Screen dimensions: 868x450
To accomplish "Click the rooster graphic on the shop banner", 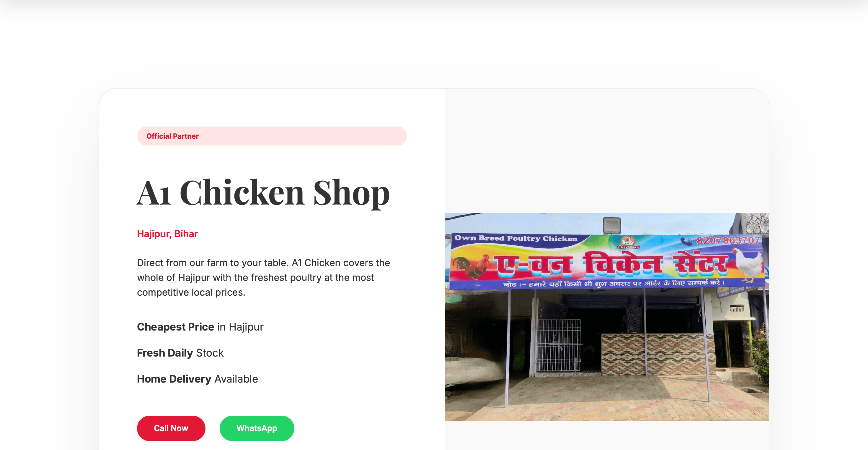I will (470, 267).
